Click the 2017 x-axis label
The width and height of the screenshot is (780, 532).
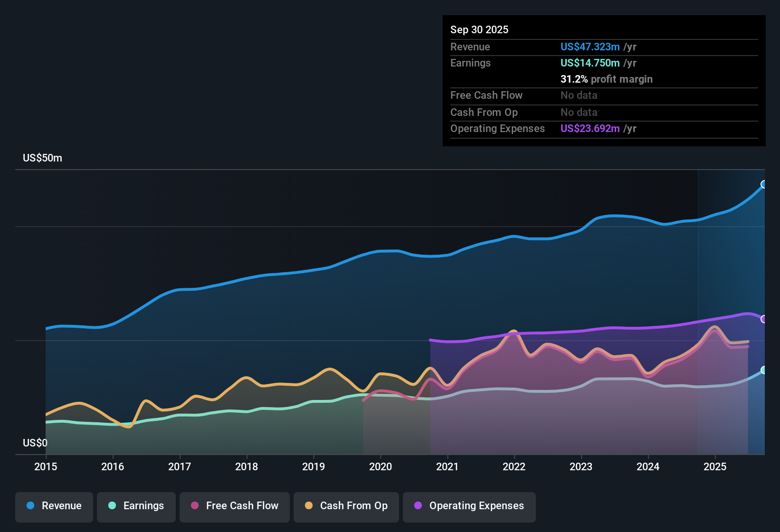[180, 467]
